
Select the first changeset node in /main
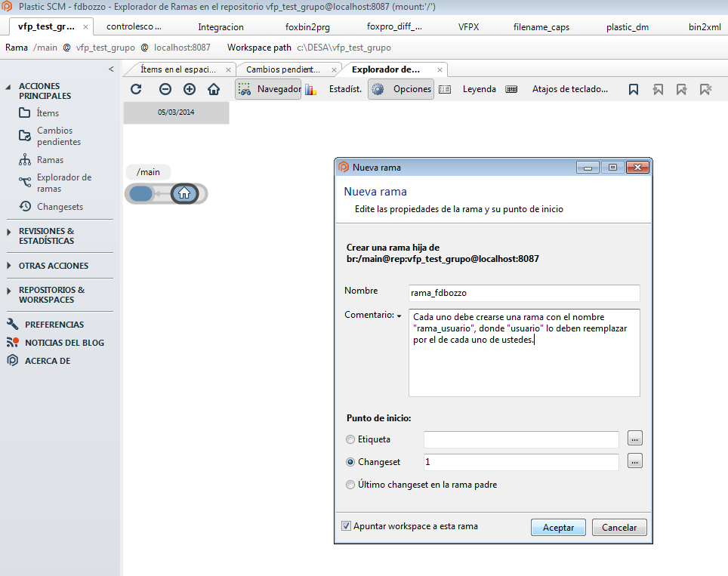[x=141, y=193]
